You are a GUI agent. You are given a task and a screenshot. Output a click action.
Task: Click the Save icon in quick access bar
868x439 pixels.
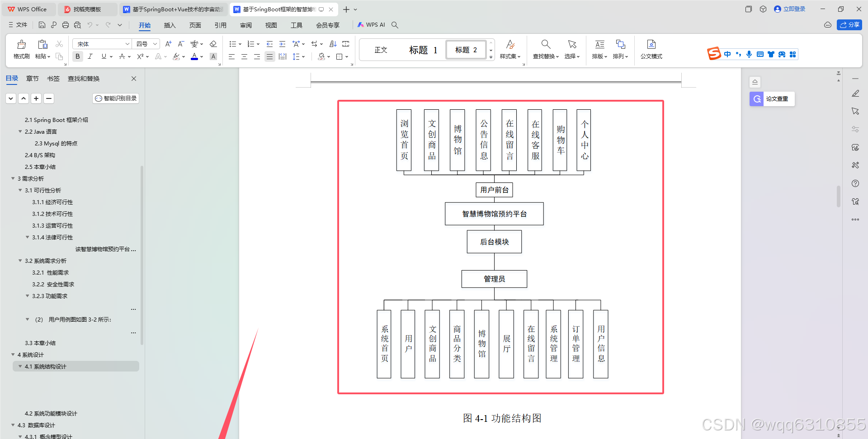(x=42, y=25)
